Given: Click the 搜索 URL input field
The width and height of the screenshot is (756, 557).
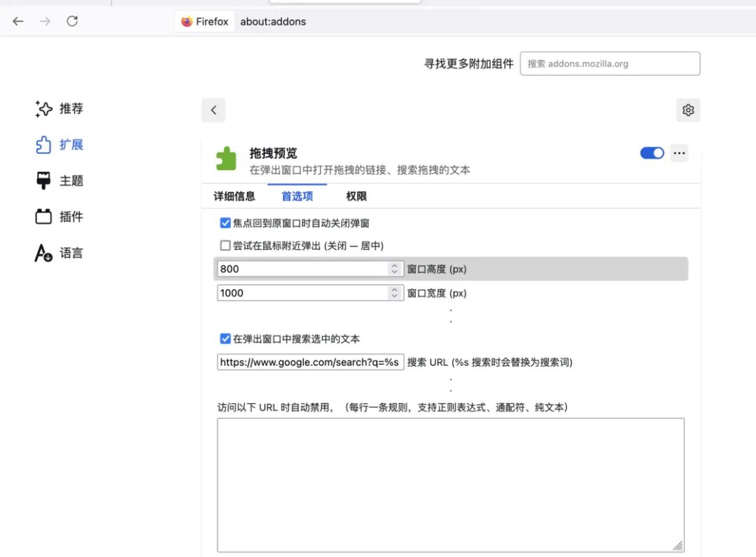Looking at the screenshot, I should [311, 362].
